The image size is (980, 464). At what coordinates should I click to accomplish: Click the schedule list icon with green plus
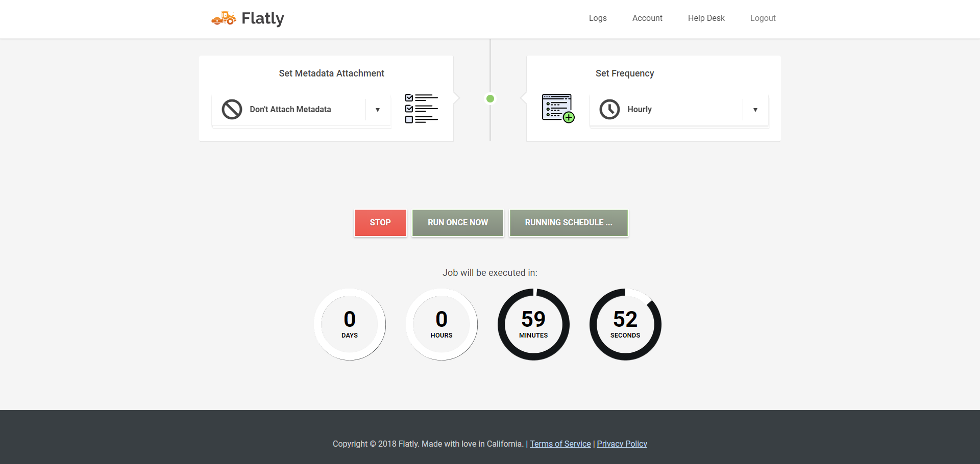pyautogui.click(x=558, y=108)
